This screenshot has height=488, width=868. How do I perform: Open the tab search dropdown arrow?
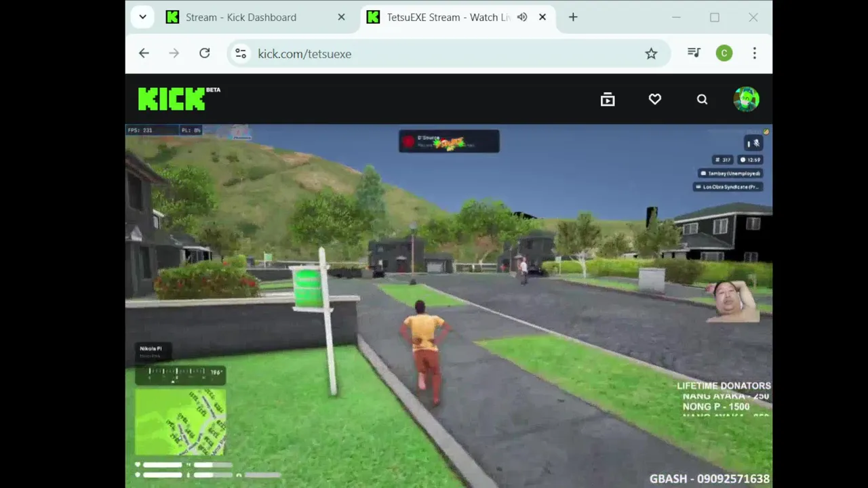142,17
